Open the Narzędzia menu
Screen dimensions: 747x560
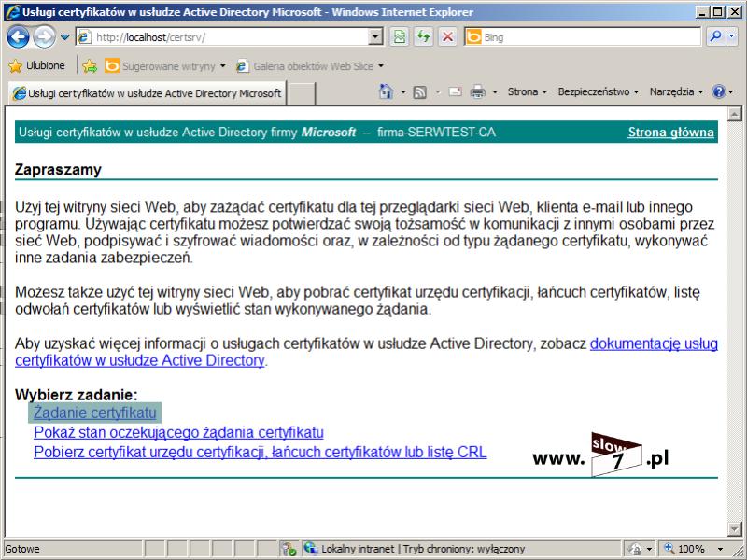pyautogui.click(x=676, y=91)
